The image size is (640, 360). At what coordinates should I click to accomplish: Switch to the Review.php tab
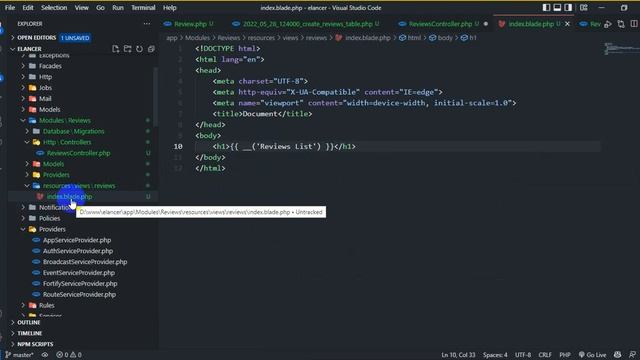tap(189, 24)
